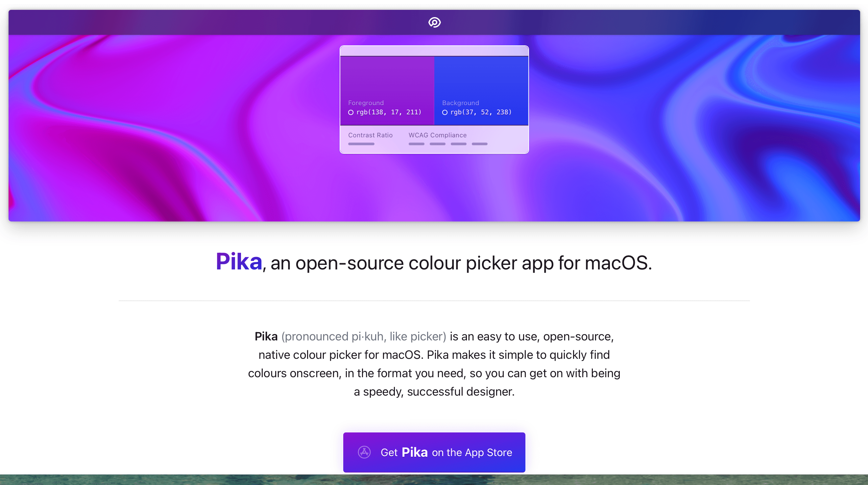Select the purple Foreground color swatch
Image resolution: width=868 pixels, height=485 pixels.
pyautogui.click(x=387, y=91)
